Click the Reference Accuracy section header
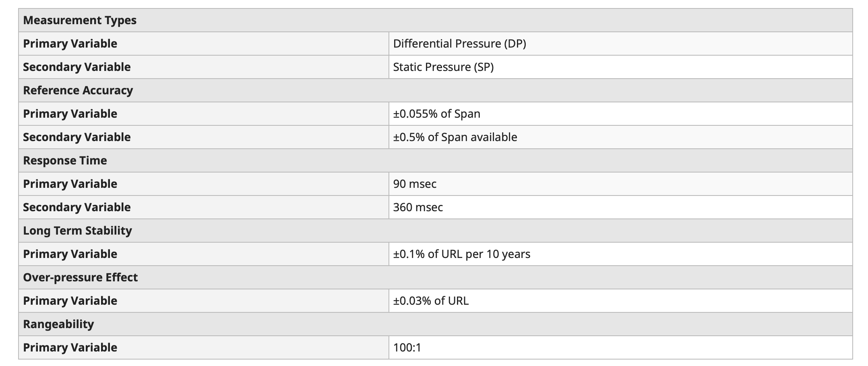This screenshot has height=366, width=868. [x=78, y=90]
